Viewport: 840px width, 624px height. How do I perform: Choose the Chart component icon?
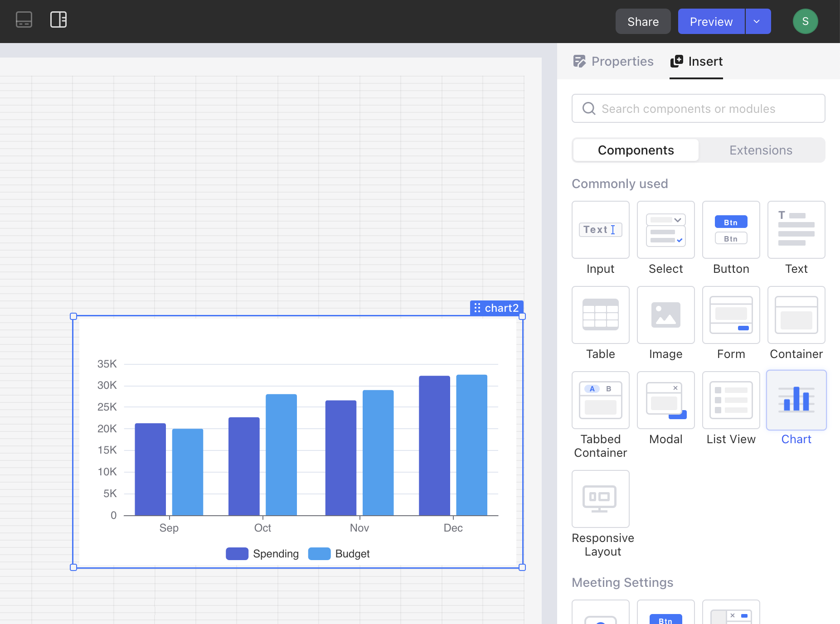[x=796, y=400]
